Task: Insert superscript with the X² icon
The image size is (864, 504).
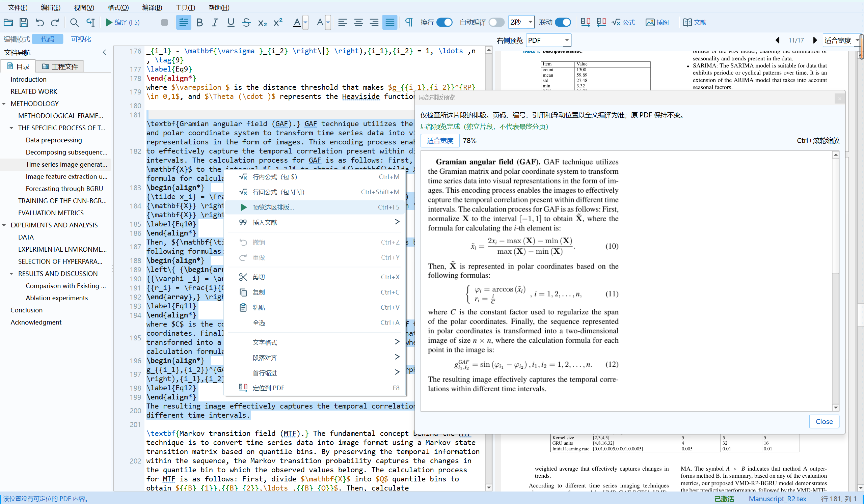Action: point(278,22)
